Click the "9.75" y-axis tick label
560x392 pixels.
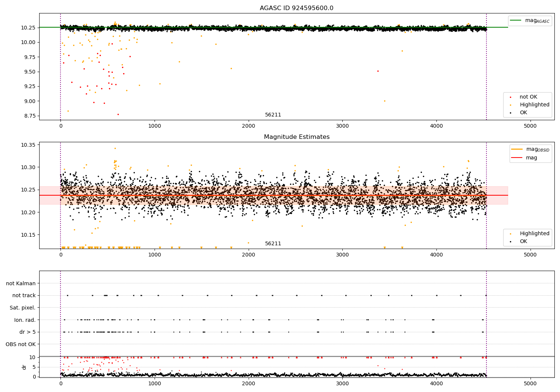point(30,57)
